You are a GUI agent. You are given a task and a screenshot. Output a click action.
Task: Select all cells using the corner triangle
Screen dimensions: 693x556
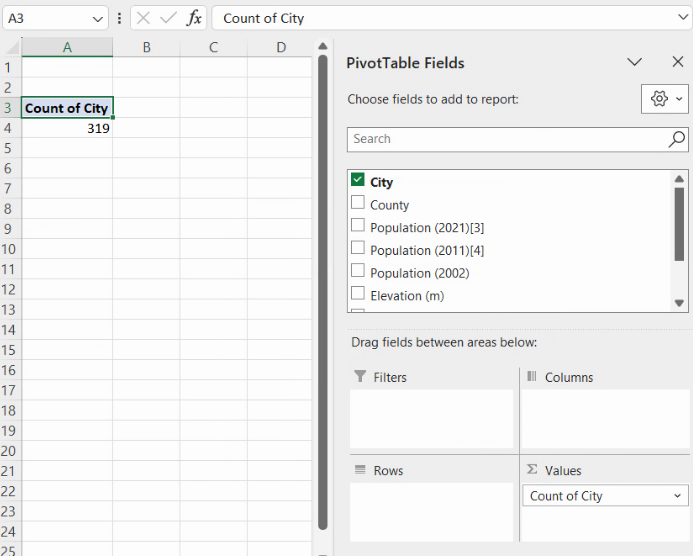[11, 48]
